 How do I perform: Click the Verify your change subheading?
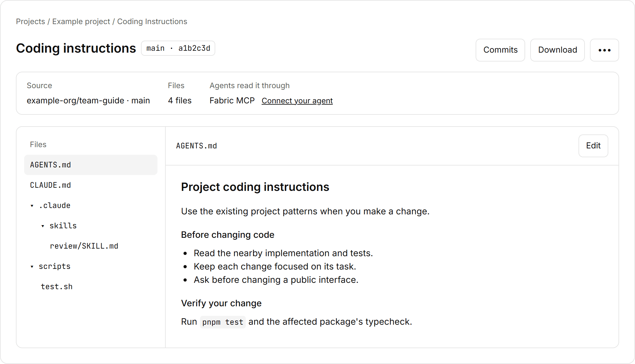[221, 303]
